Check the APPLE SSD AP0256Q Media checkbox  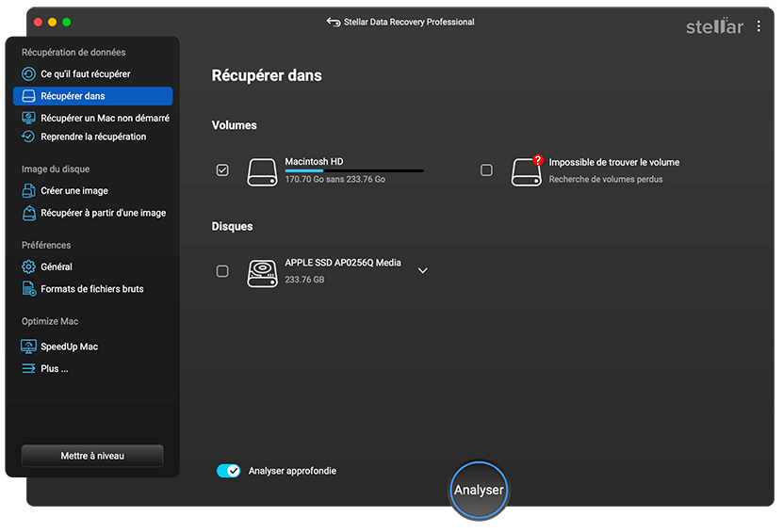tap(222, 271)
